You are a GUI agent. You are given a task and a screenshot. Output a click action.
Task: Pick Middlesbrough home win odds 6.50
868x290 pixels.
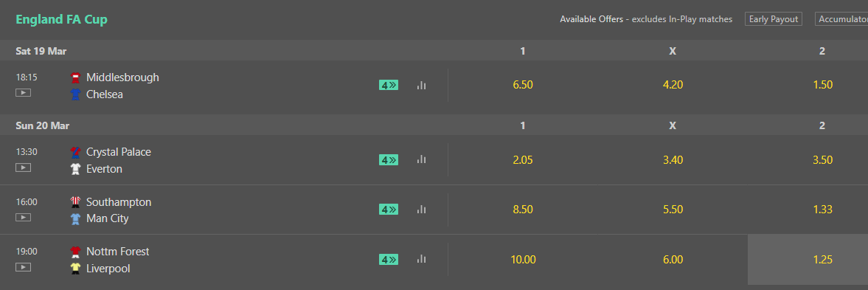tap(523, 86)
